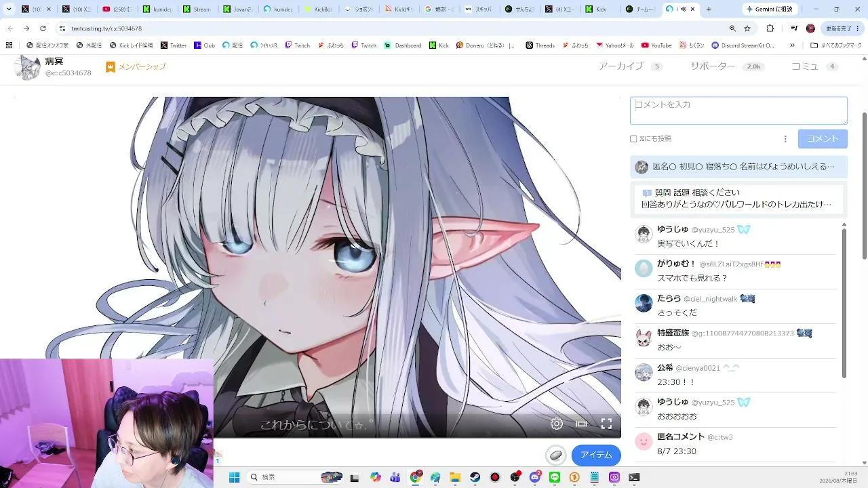
Task: Open がりゅむ！ user profile name
Action: tap(676, 264)
